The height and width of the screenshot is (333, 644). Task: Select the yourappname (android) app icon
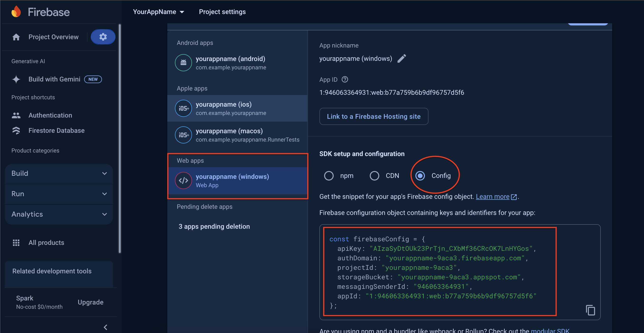click(x=183, y=63)
